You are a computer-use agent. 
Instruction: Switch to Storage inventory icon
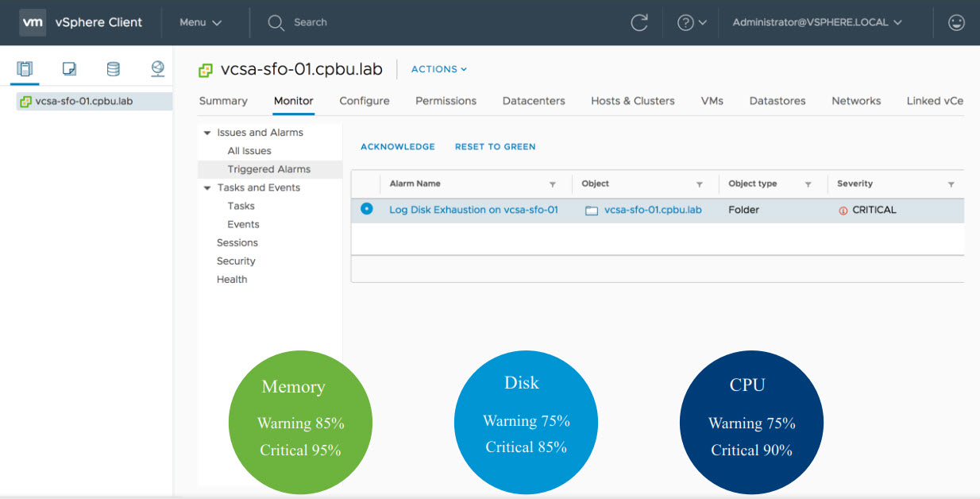point(114,69)
